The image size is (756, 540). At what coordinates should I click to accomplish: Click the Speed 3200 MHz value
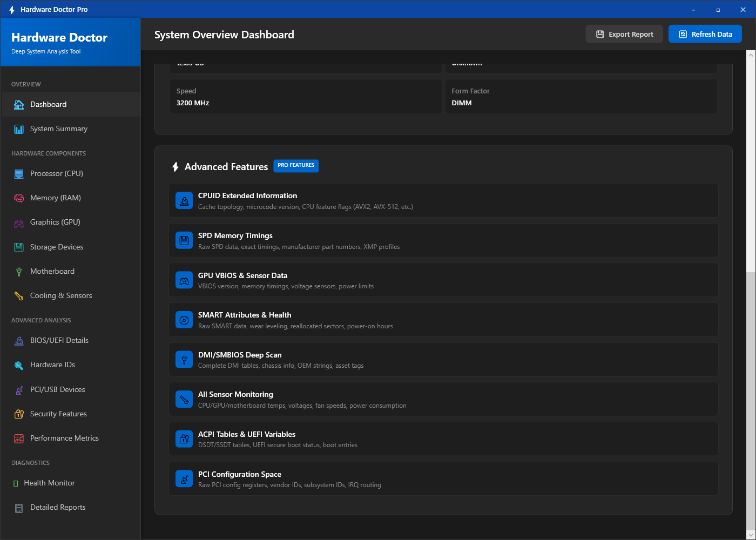click(193, 103)
